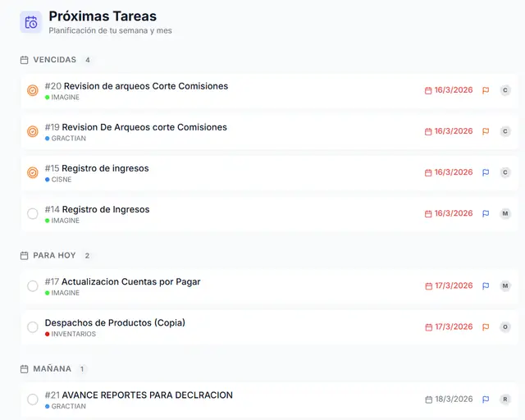Click GRACTIAN label under task #21
The image size is (525, 420).
(x=69, y=406)
